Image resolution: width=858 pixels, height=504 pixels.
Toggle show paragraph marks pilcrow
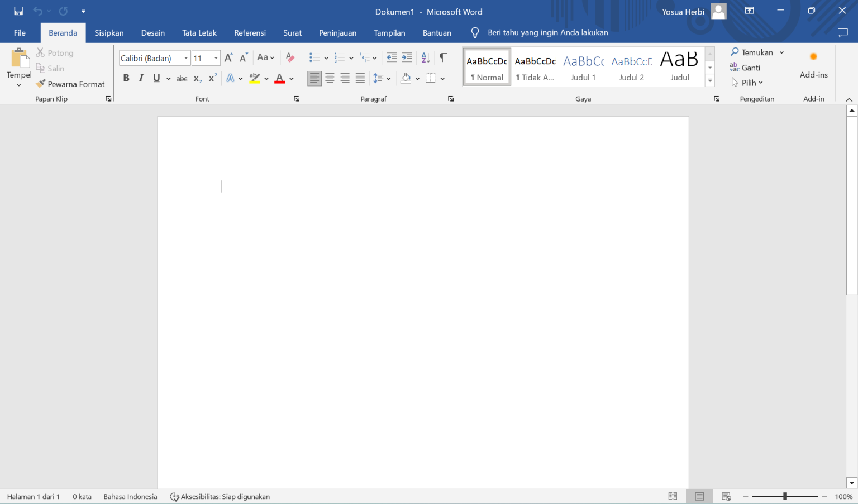[x=443, y=57]
